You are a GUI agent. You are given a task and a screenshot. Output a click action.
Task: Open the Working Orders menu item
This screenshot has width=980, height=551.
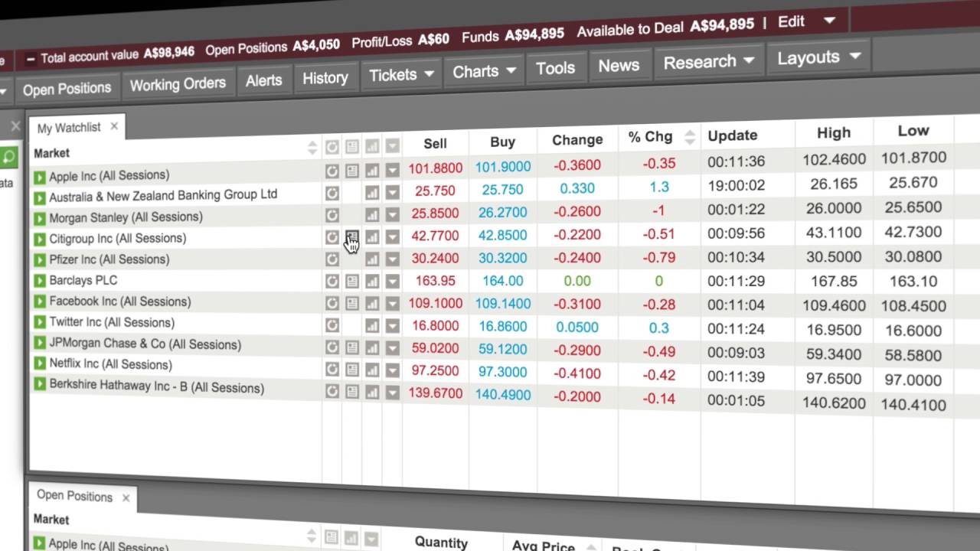(178, 84)
